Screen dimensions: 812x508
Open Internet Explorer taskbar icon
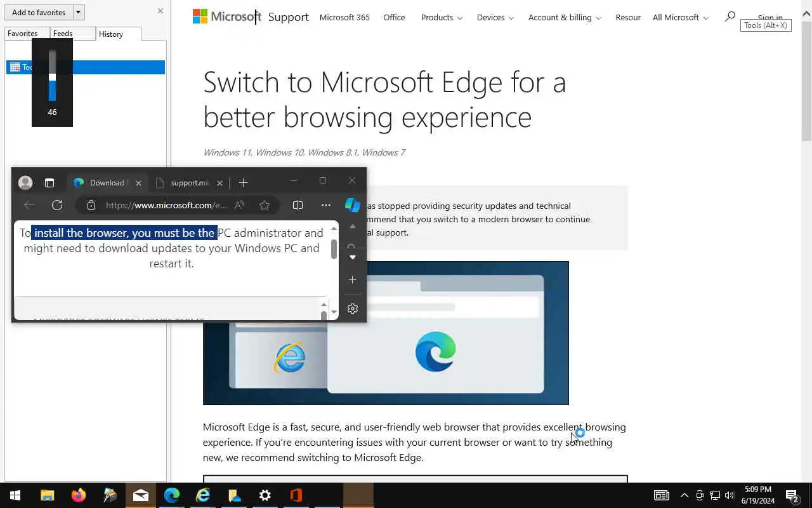[x=203, y=495]
